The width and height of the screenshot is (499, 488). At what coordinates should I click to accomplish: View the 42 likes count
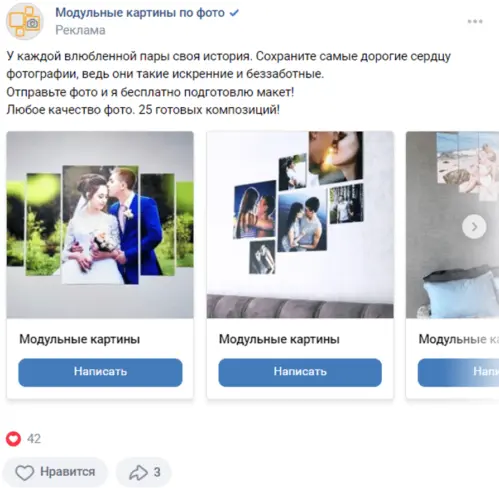[x=34, y=439]
